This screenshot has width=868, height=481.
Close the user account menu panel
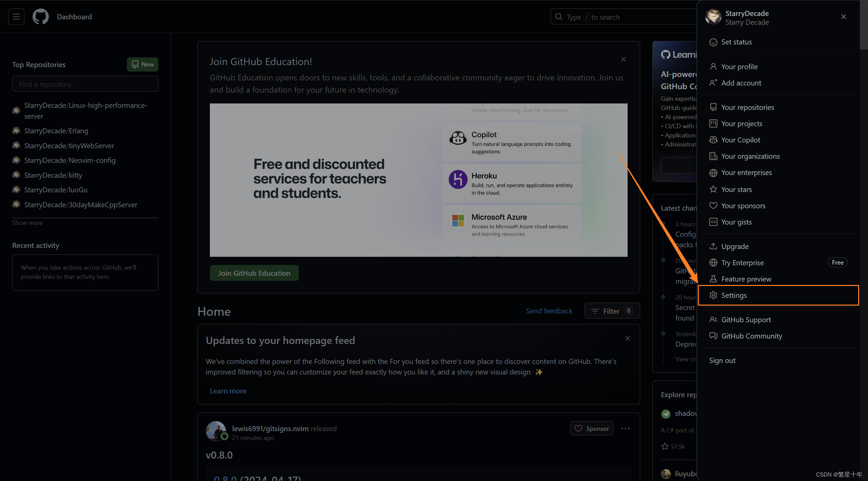[844, 17]
